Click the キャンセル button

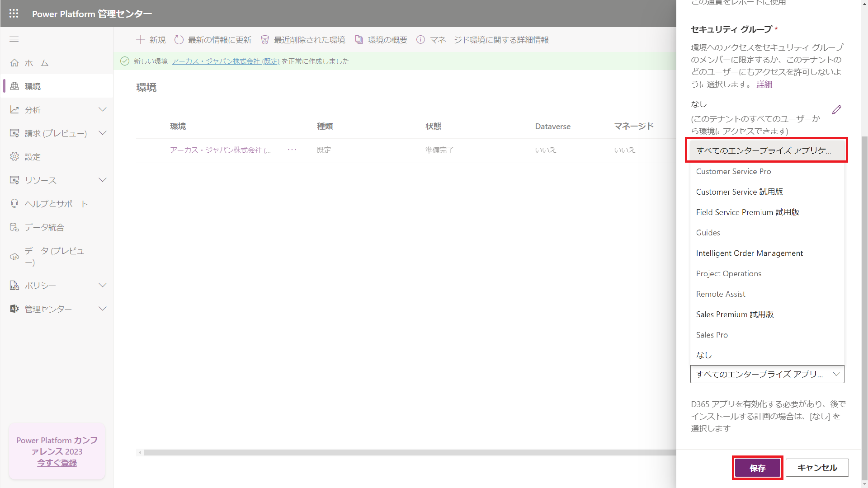[817, 468]
